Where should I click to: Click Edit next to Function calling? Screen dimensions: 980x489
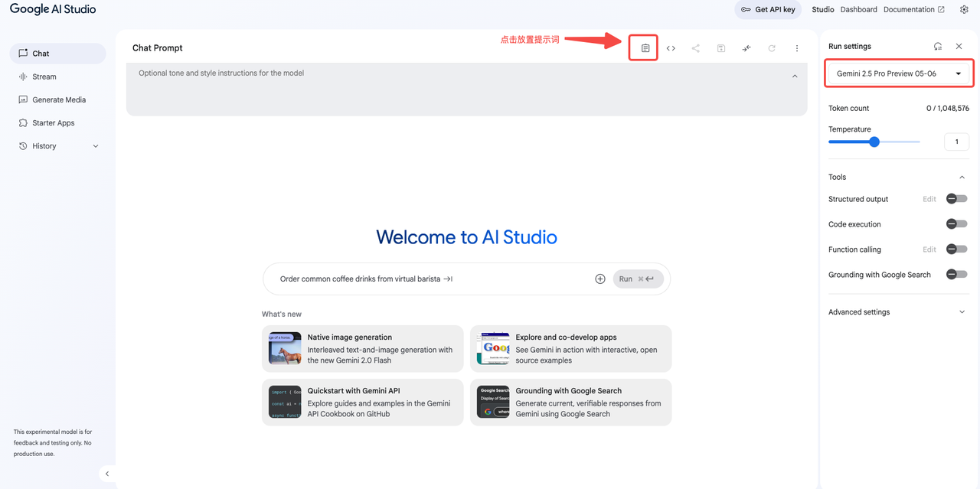tap(929, 249)
